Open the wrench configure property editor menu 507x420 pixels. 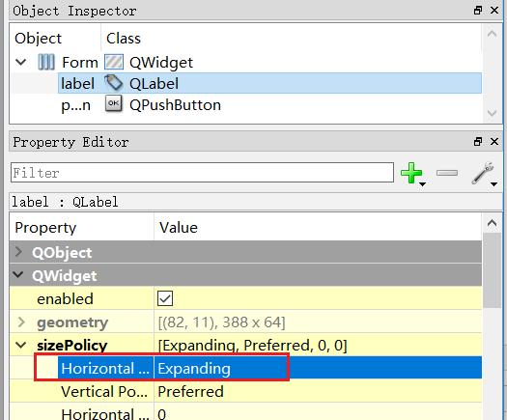(x=483, y=173)
